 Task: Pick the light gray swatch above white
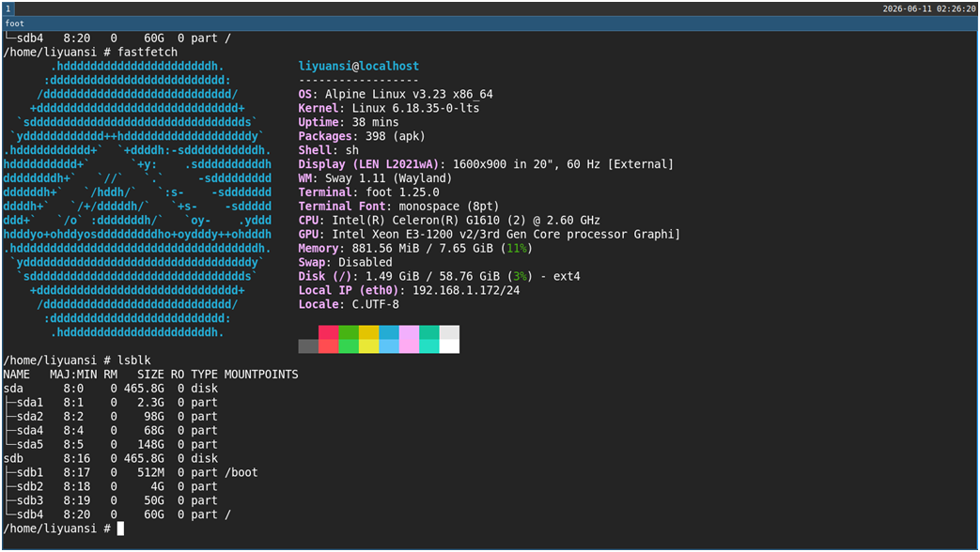[449, 332]
